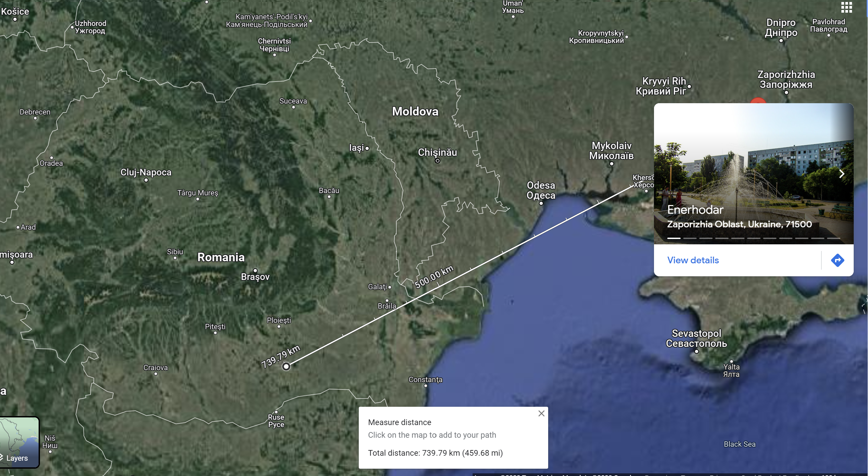
Task: Open View details for Enerhodar
Action: [x=693, y=260]
